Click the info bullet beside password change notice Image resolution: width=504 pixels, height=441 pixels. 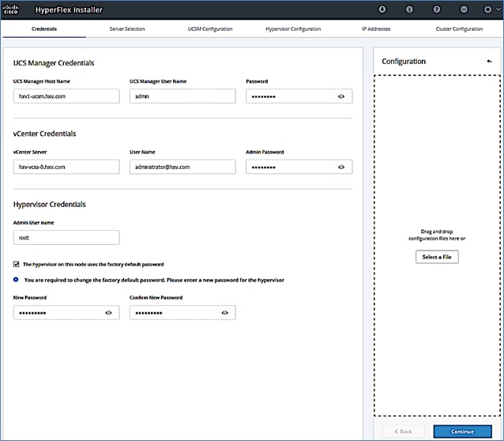tap(16, 280)
